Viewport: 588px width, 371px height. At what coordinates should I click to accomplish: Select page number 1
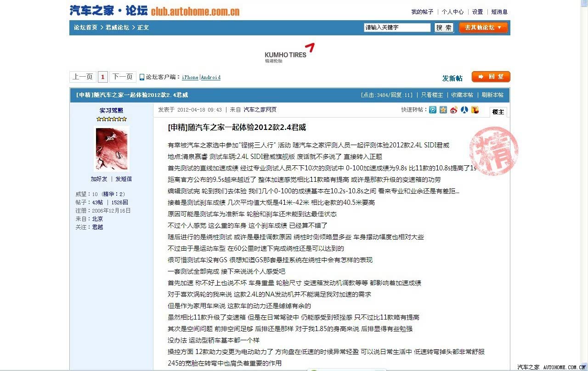click(x=103, y=77)
